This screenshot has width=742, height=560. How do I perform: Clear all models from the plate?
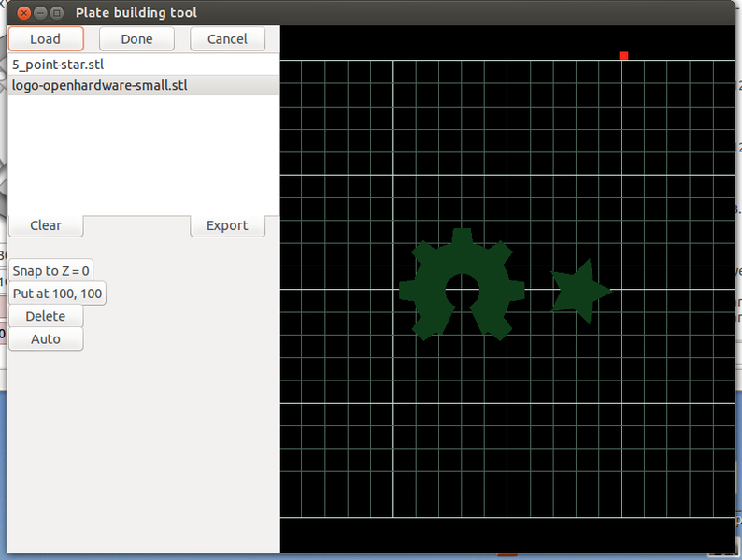[x=46, y=225]
